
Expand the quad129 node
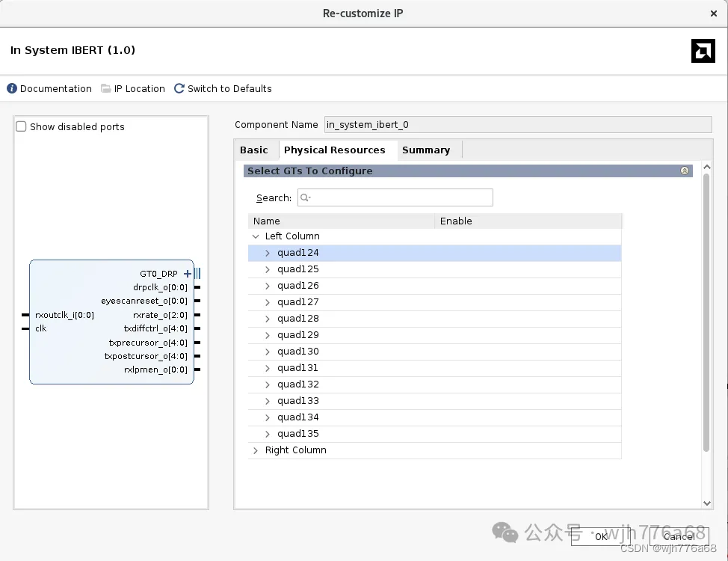[268, 335]
